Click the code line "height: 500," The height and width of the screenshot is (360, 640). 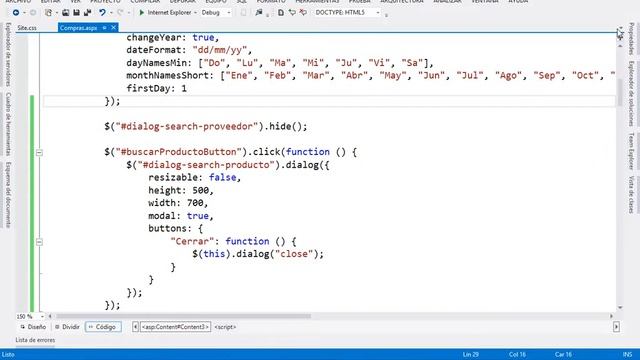click(181, 190)
